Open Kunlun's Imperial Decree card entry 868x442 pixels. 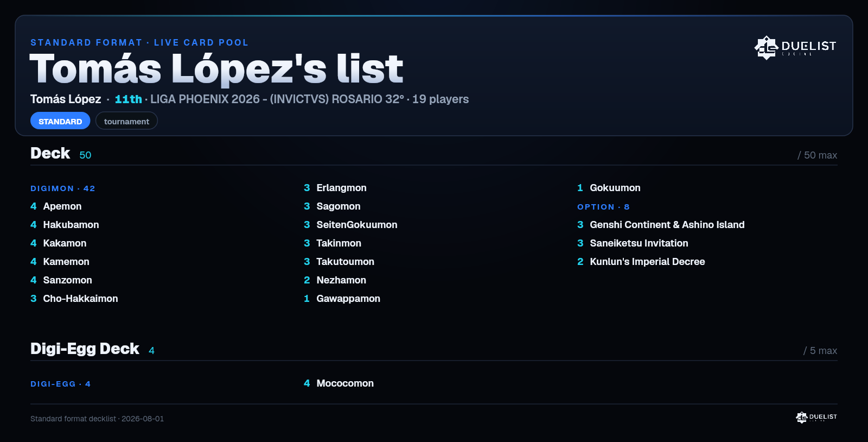(x=641, y=262)
